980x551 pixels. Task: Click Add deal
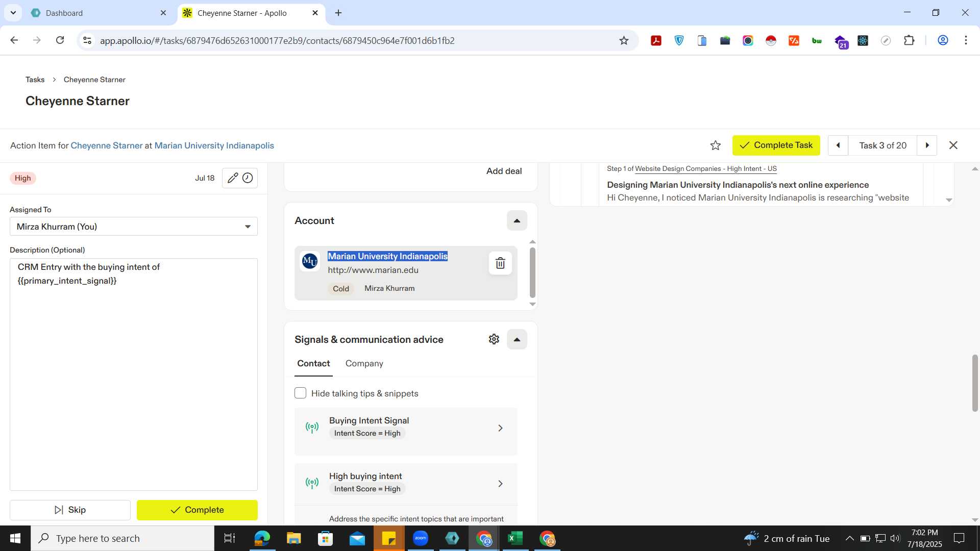coord(504,171)
